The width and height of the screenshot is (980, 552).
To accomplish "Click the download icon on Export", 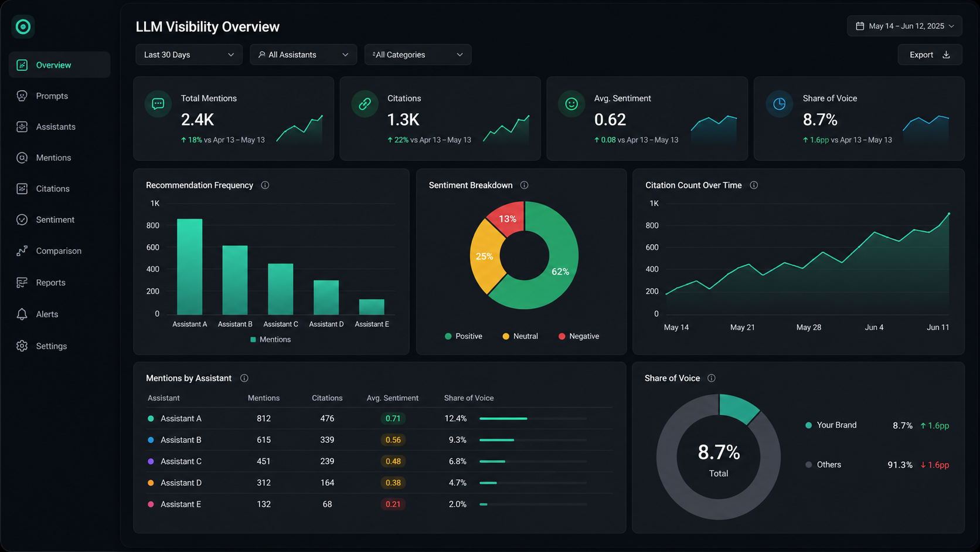I will 946,55.
